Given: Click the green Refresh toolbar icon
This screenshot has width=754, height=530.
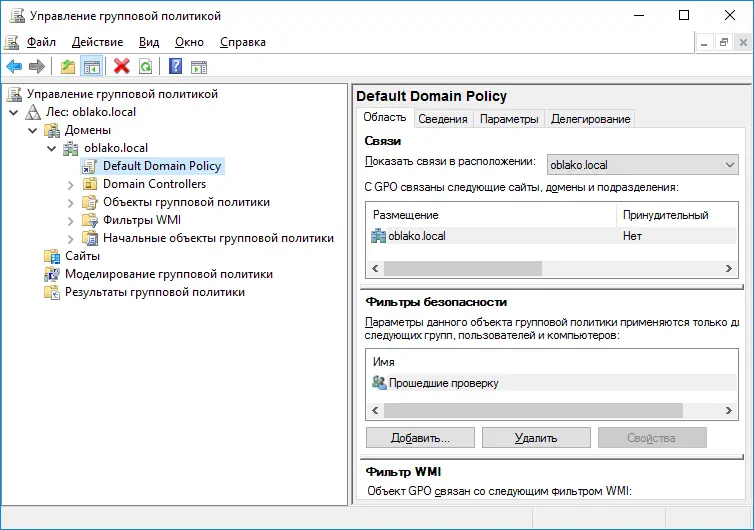Looking at the screenshot, I should [146, 67].
